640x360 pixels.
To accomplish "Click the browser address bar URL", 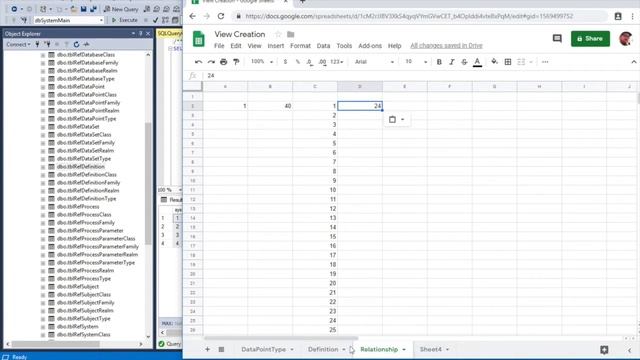I will click(409, 16).
